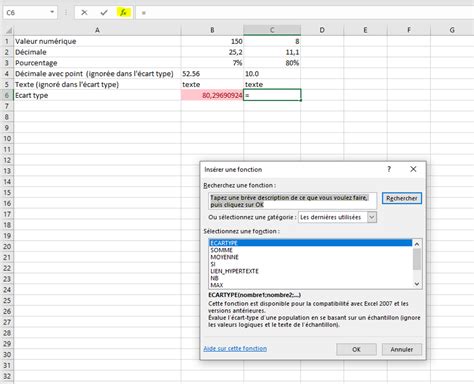Click cell with value 150
The width and height of the screenshot is (474, 384).
tap(212, 41)
